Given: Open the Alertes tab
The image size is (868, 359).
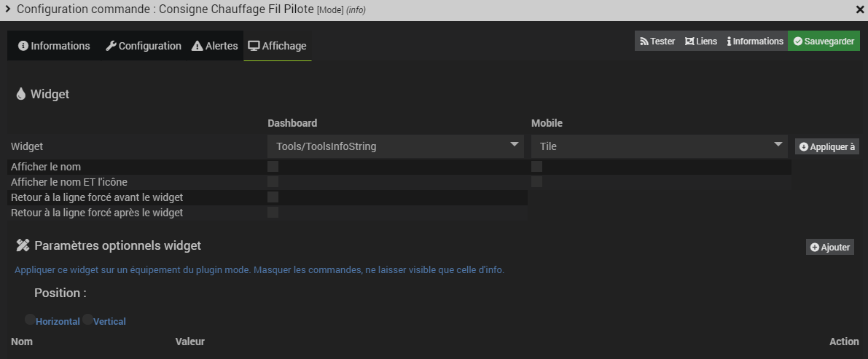Looking at the screenshot, I should click(215, 46).
